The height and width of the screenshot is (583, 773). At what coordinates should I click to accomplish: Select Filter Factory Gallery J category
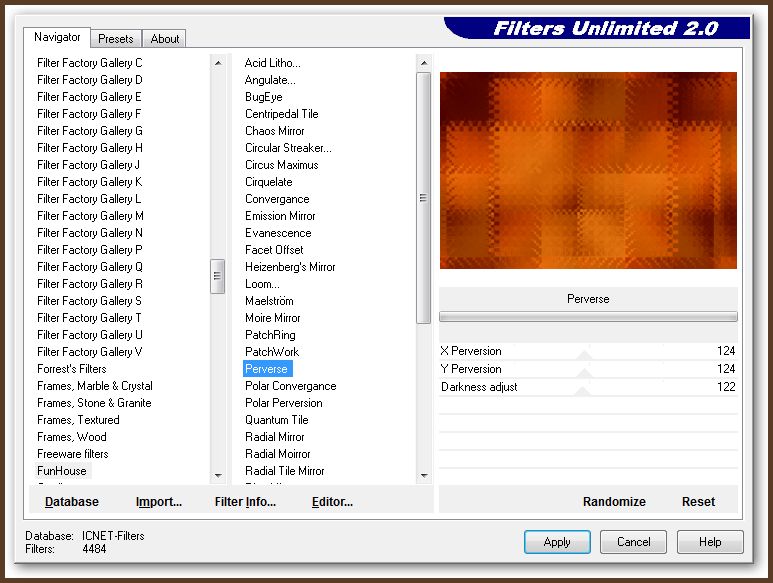tap(89, 165)
